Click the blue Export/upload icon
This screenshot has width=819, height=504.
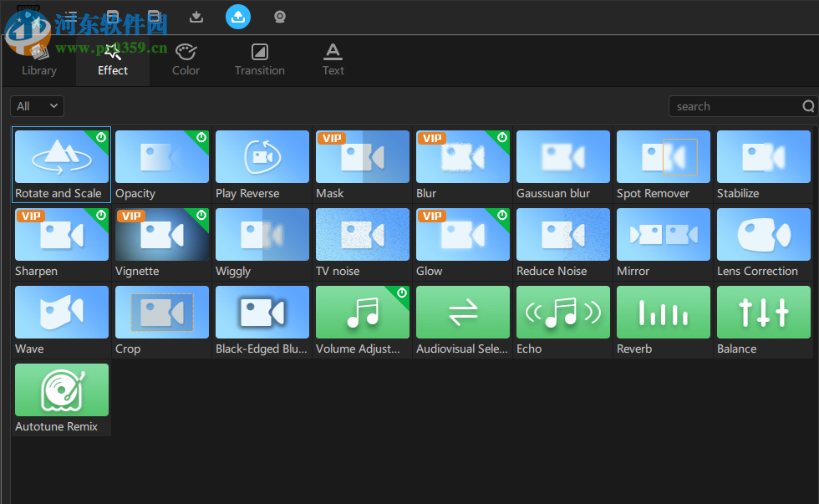(238, 17)
